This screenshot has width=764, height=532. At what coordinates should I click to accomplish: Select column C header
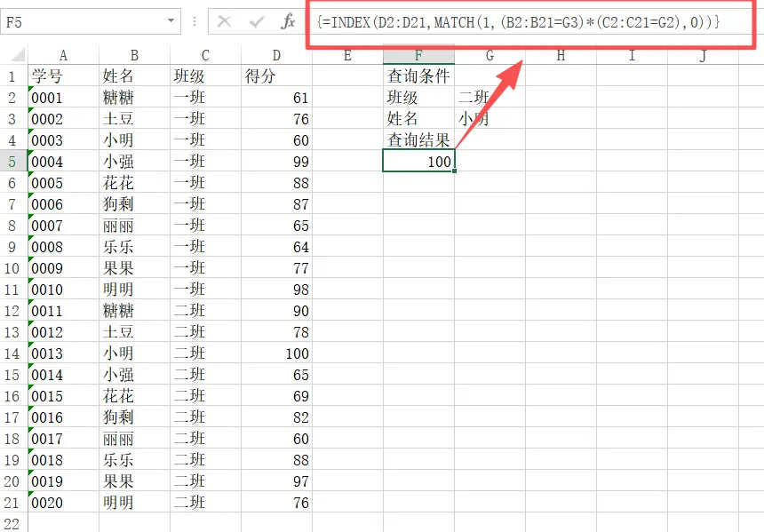[205, 56]
